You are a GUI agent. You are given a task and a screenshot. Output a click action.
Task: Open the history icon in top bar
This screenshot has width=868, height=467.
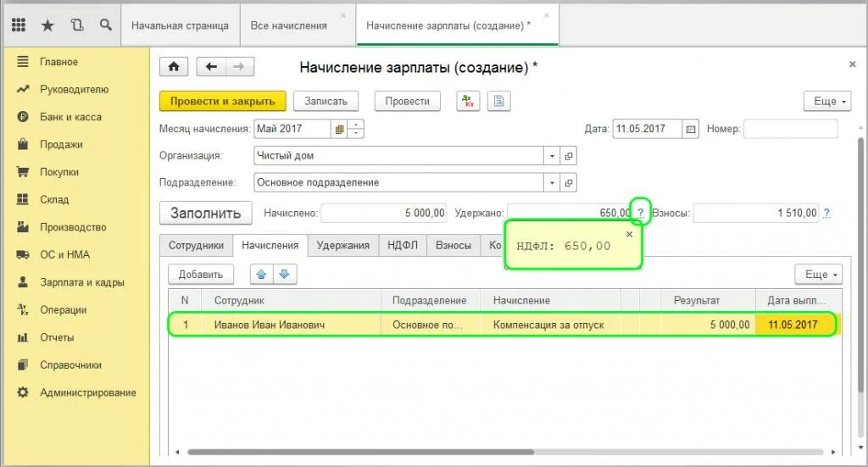coord(77,25)
